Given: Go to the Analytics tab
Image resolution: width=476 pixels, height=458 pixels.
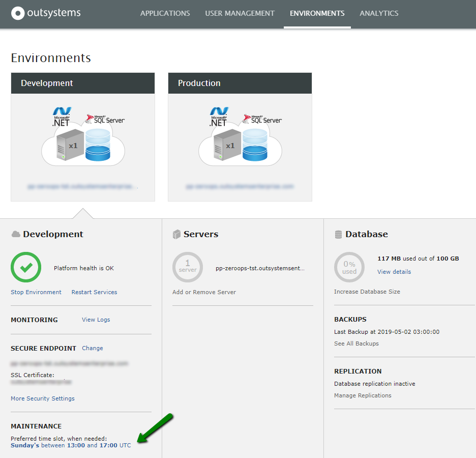Looking at the screenshot, I should [x=379, y=13].
